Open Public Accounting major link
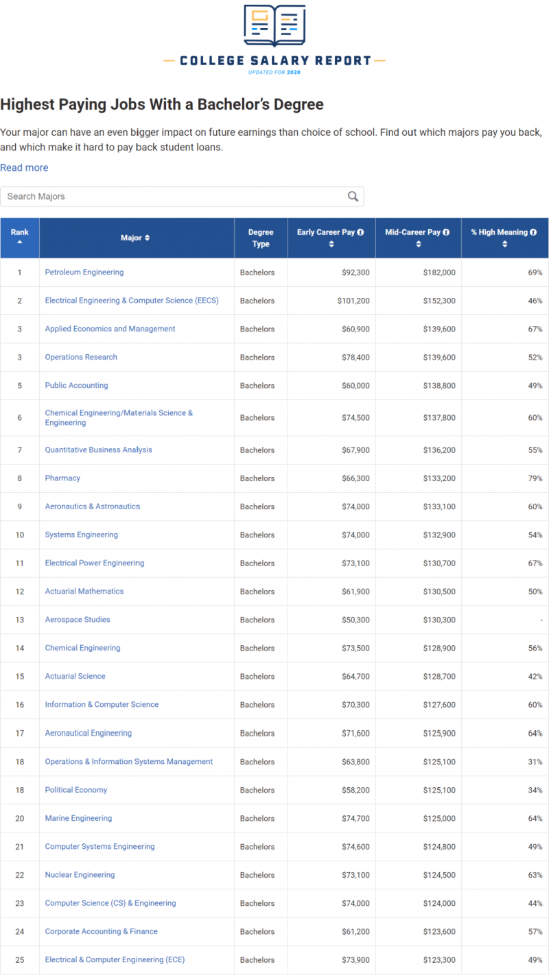 pyautogui.click(x=76, y=385)
